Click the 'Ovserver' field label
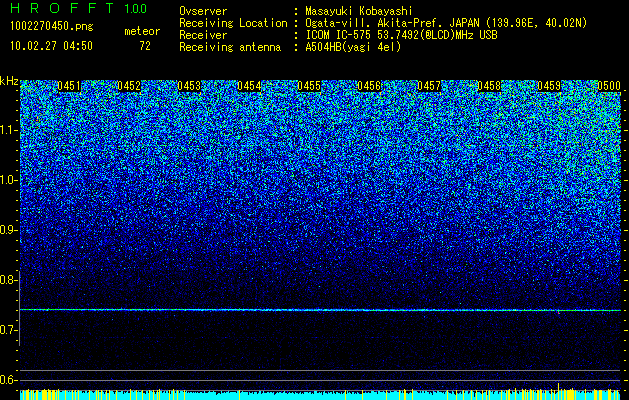 pyautogui.click(x=203, y=11)
